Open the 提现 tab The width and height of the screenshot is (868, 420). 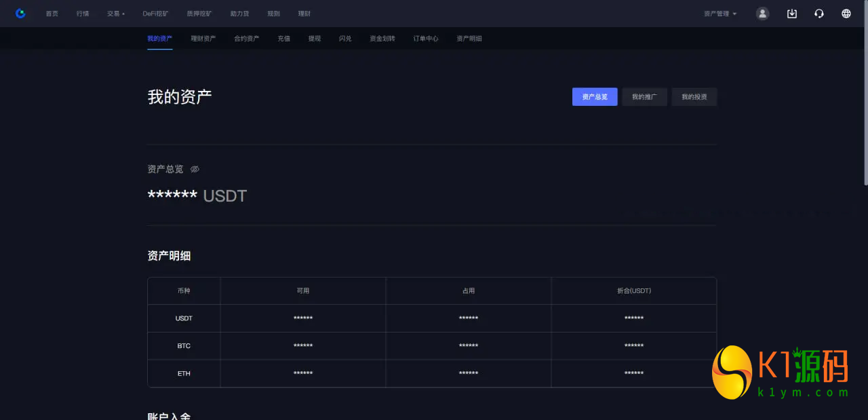click(x=315, y=39)
